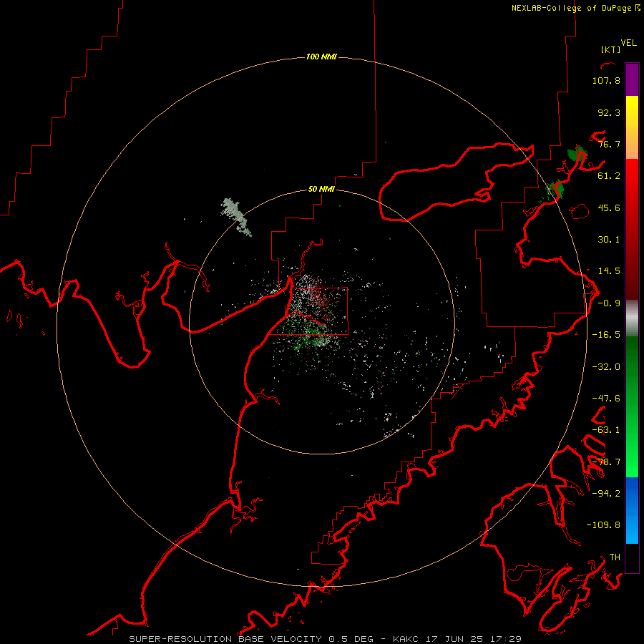Viewport: 644px width, 644px height.
Task: Select the 30.1 legend value
Action: tap(609, 240)
